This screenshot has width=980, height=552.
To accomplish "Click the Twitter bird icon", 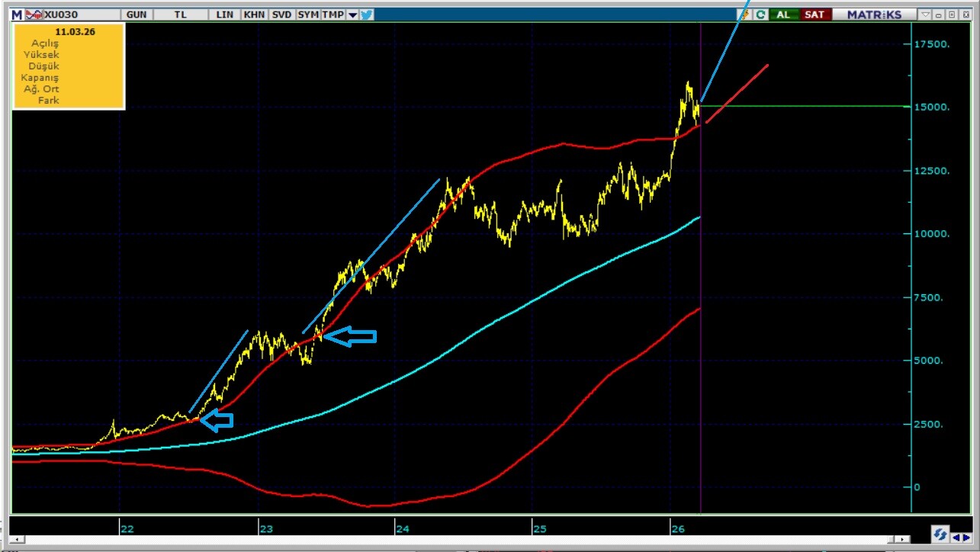I will pos(367,14).
